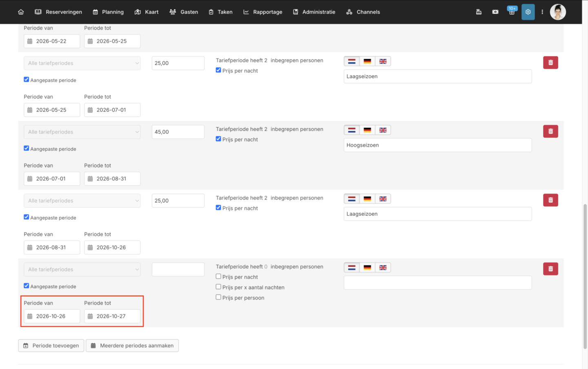This screenshot has height=369, width=588.
Task: Delete the Laagseizoen period ending 2026-10-26
Action: [550, 200]
